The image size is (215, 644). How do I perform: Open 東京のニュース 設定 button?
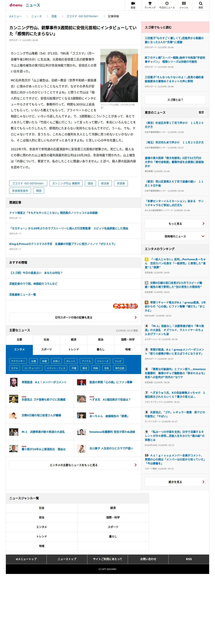201,113
